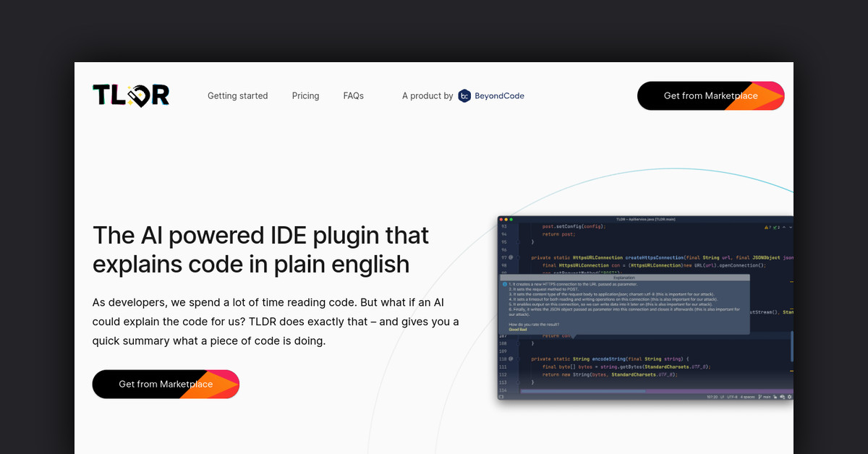Viewport: 868px width, 454px height.
Task: Click the TLDR logo in the header
Action: (131, 95)
